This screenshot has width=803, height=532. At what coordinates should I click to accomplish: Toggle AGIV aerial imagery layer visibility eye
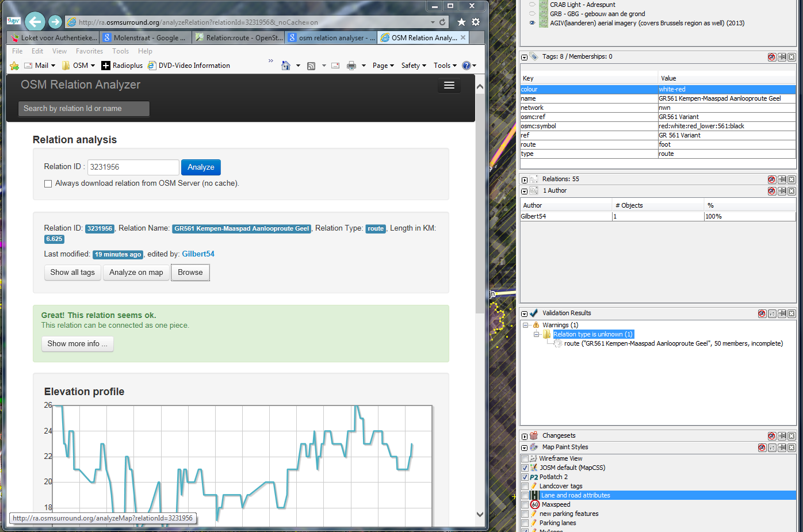point(532,23)
